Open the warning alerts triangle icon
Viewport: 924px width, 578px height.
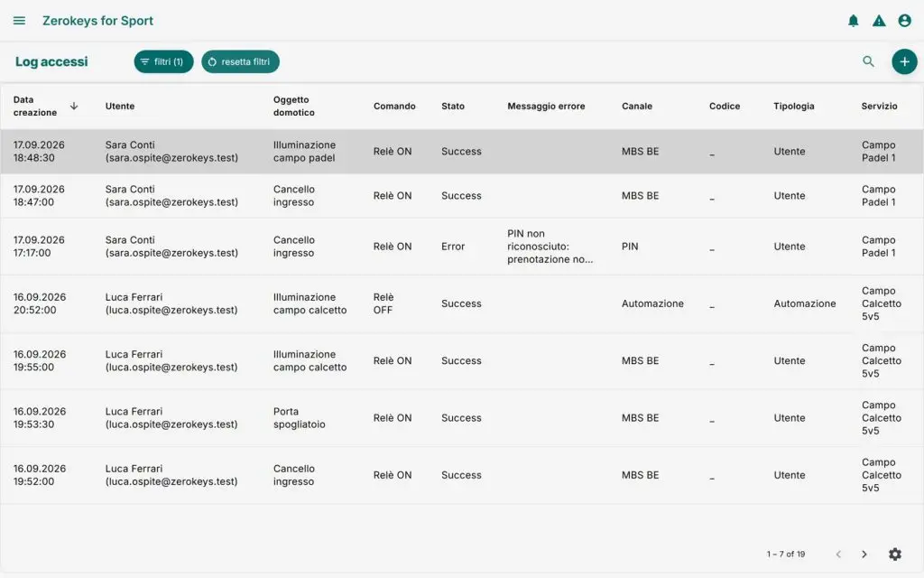pos(879,21)
